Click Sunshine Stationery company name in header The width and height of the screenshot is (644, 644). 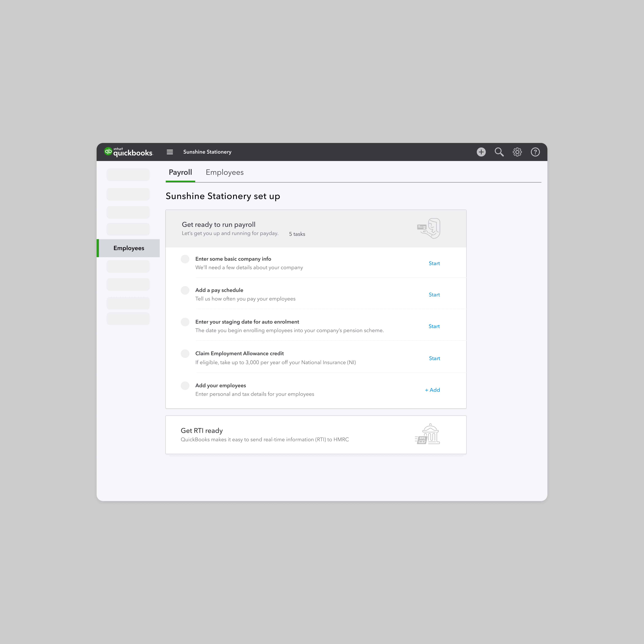coord(207,152)
